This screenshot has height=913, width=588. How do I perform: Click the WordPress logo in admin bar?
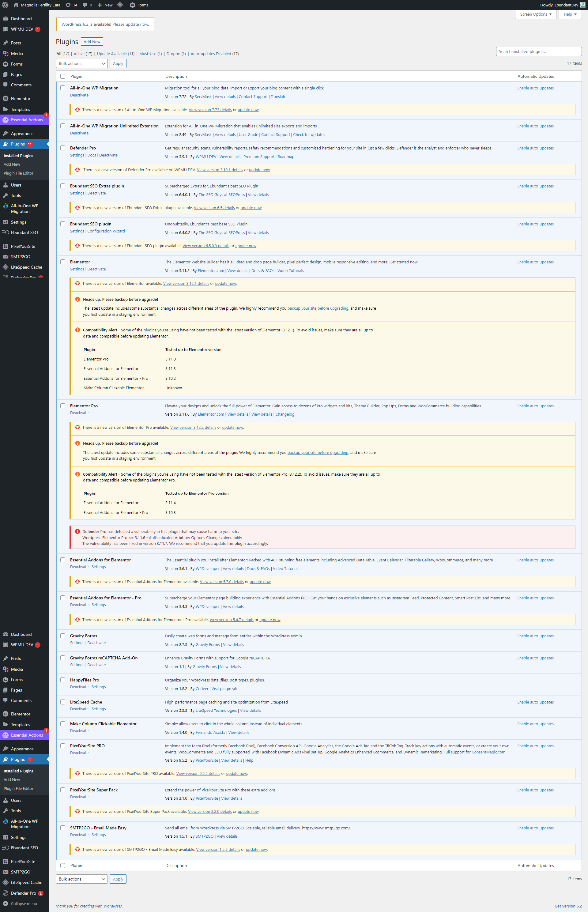(5, 5)
